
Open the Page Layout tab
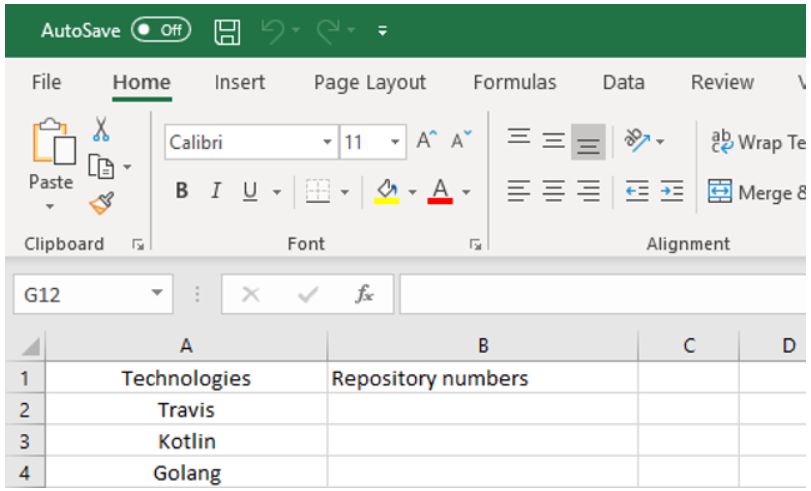point(370,83)
